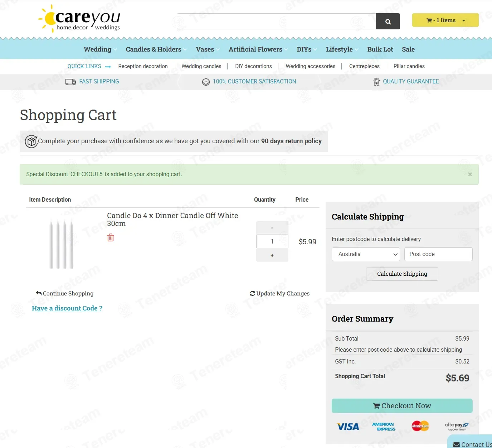Expand the Candles & Holders menu
The height and width of the screenshot is (448, 492).
[156, 49]
